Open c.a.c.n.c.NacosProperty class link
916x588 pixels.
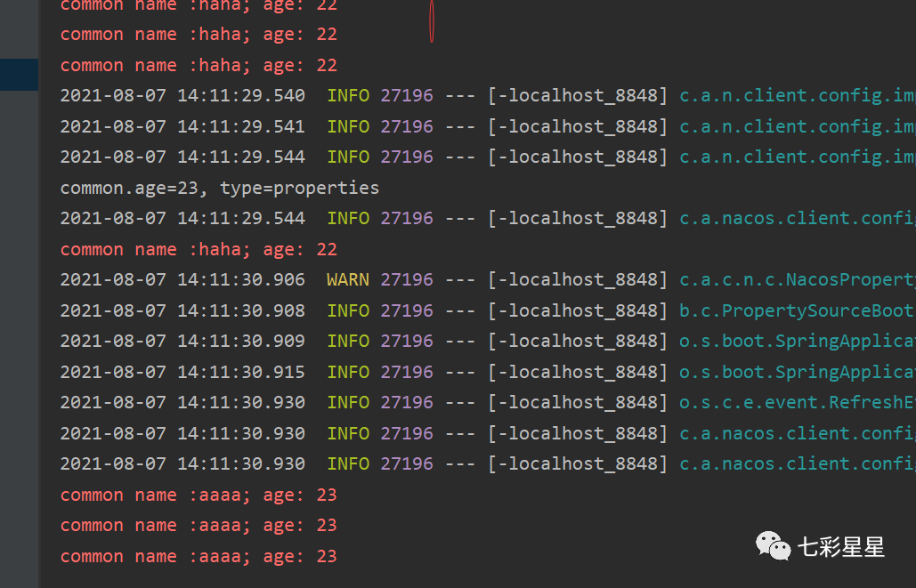point(797,280)
